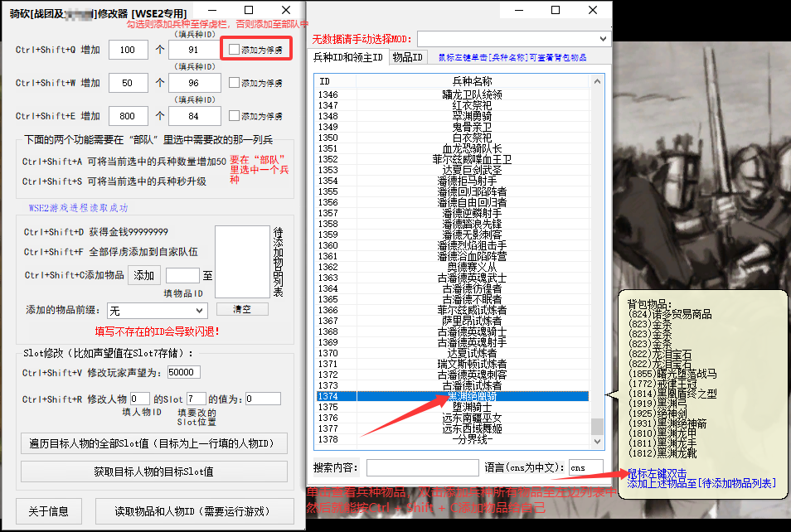791x532 pixels.
Task: Click 遍历目标人物的全部Slot值 button
Action: [153, 443]
